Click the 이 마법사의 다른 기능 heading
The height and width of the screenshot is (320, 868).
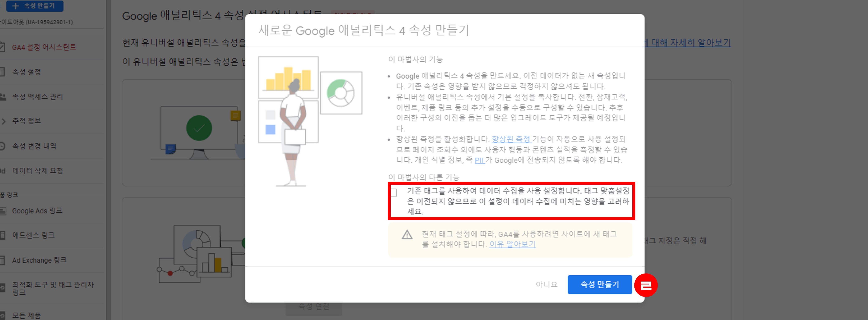423,177
